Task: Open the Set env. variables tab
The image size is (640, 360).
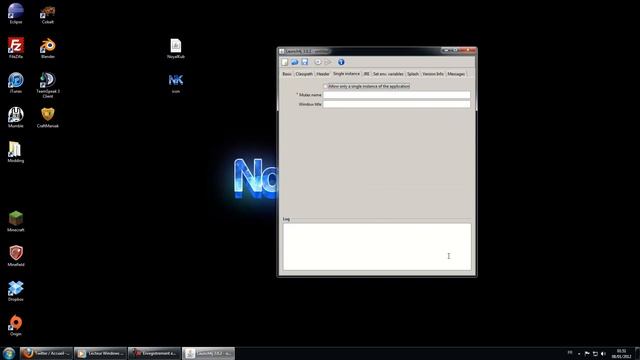Action: [388, 74]
